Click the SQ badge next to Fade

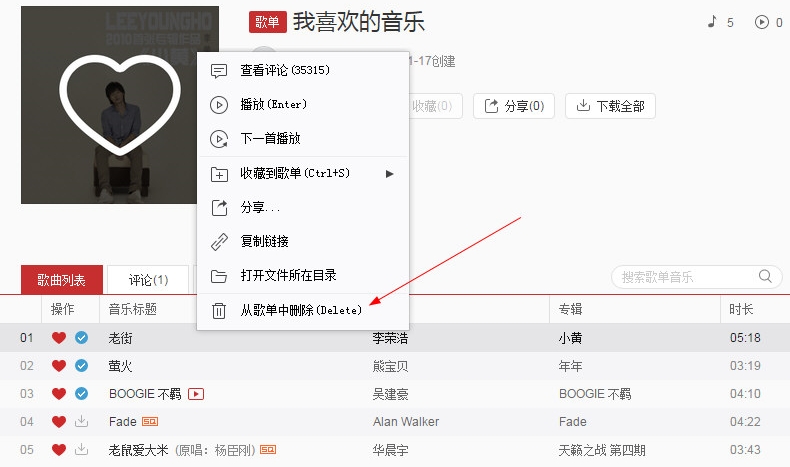[x=150, y=422]
